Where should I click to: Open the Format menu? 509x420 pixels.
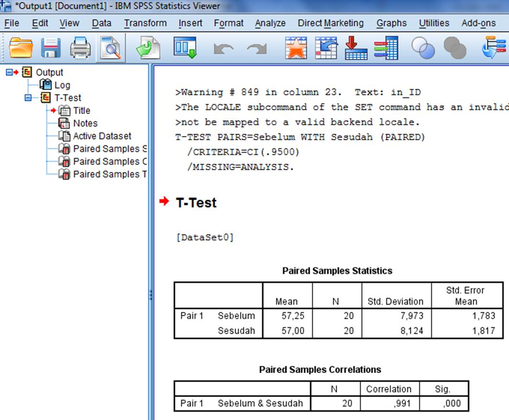click(x=228, y=23)
